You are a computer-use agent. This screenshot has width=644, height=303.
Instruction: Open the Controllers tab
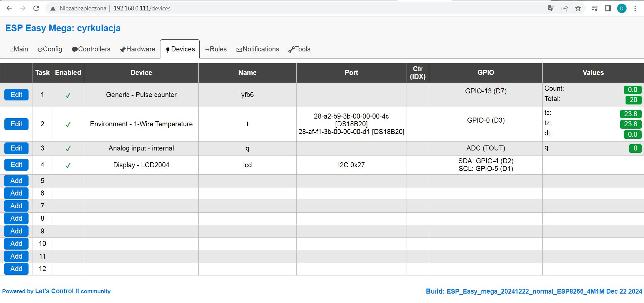coord(91,49)
